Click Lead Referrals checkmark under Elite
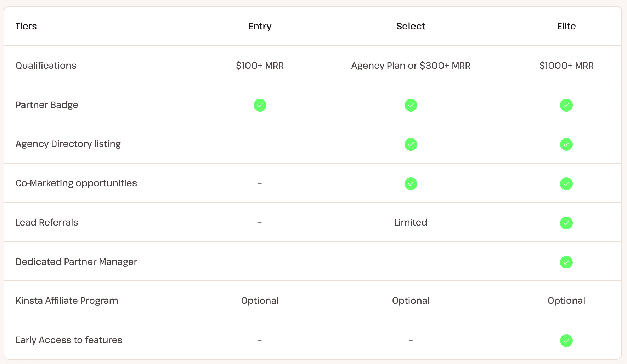Screen dimensions: 627x364 [566, 223]
